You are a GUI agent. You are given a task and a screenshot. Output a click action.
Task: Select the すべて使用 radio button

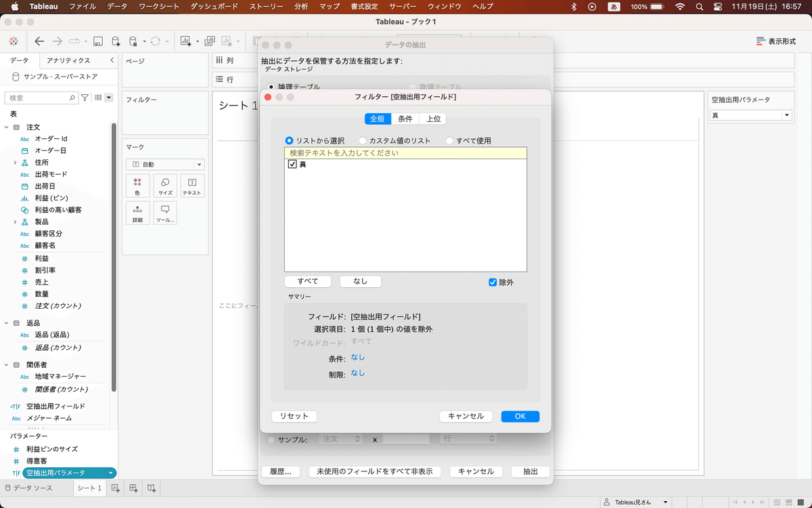click(x=449, y=140)
